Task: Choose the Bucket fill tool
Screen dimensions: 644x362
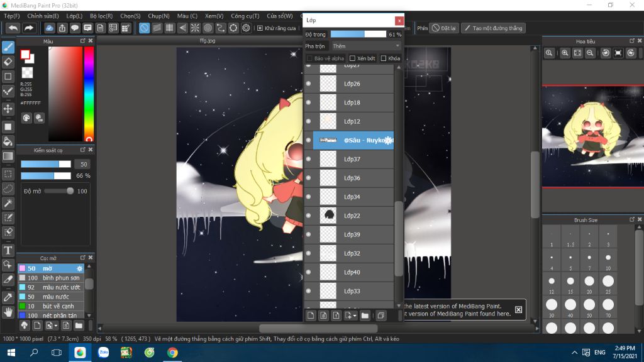Action: click(x=8, y=141)
